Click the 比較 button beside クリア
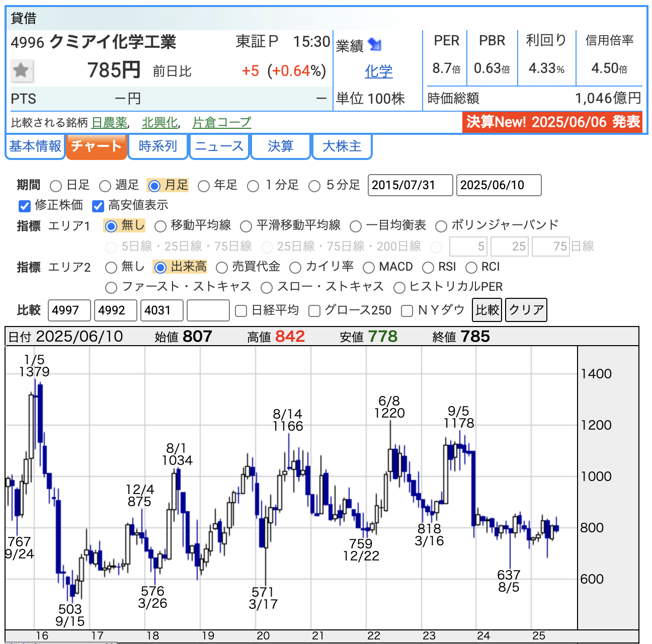The height and width of the screenshot is (644, 652). 487,309
